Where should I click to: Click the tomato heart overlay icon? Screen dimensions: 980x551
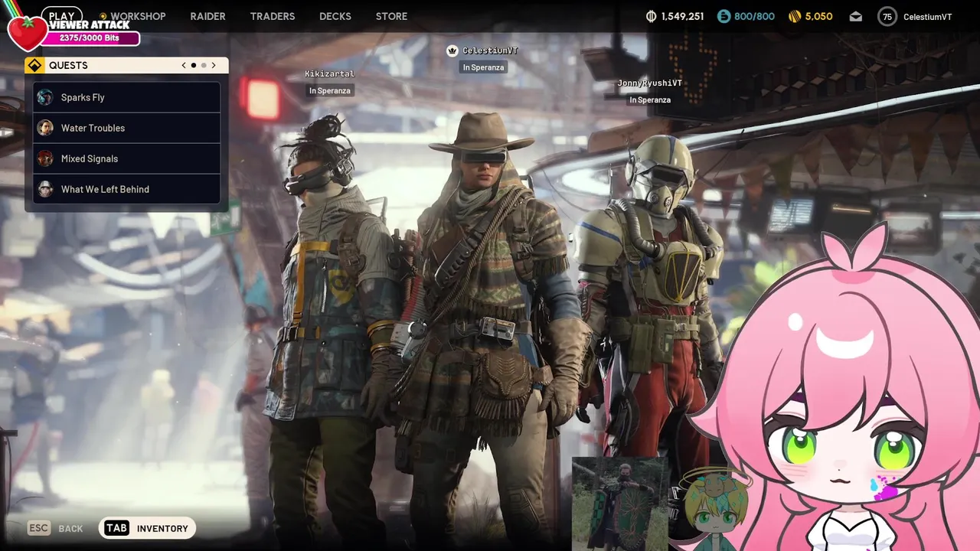point(27,32)
